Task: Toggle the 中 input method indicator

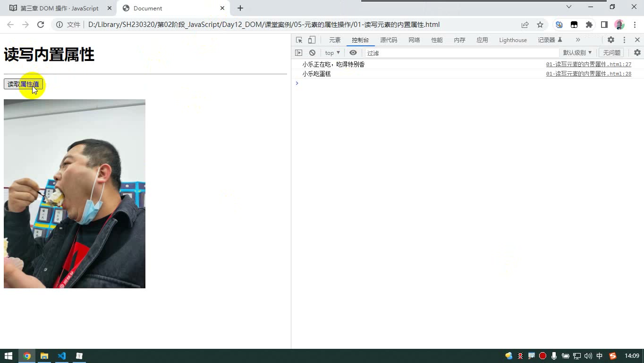Action: coord(600,356)
